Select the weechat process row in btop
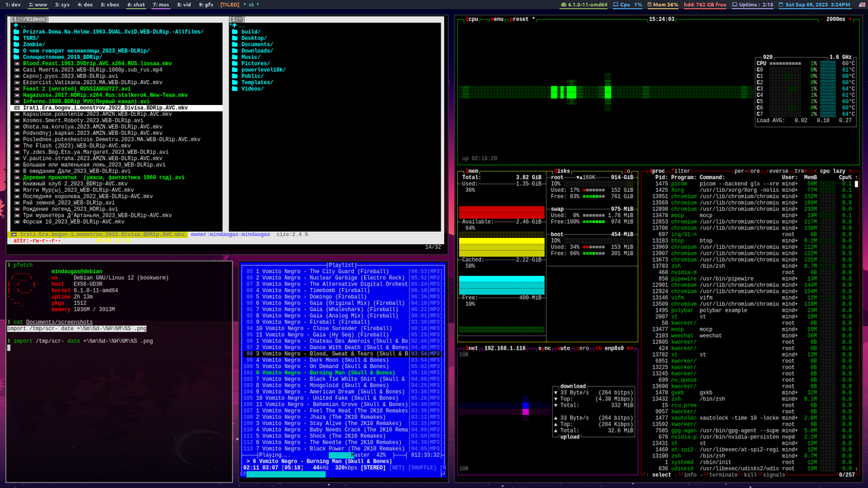Viewport: 868px width, 488px height. tap(752, 335)
